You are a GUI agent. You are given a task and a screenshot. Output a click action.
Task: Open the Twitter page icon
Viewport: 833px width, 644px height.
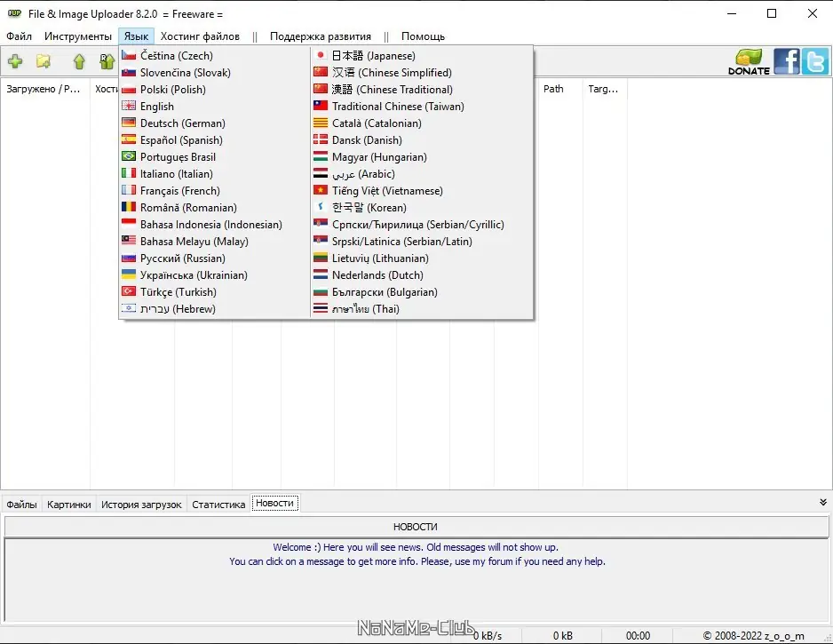814,61
